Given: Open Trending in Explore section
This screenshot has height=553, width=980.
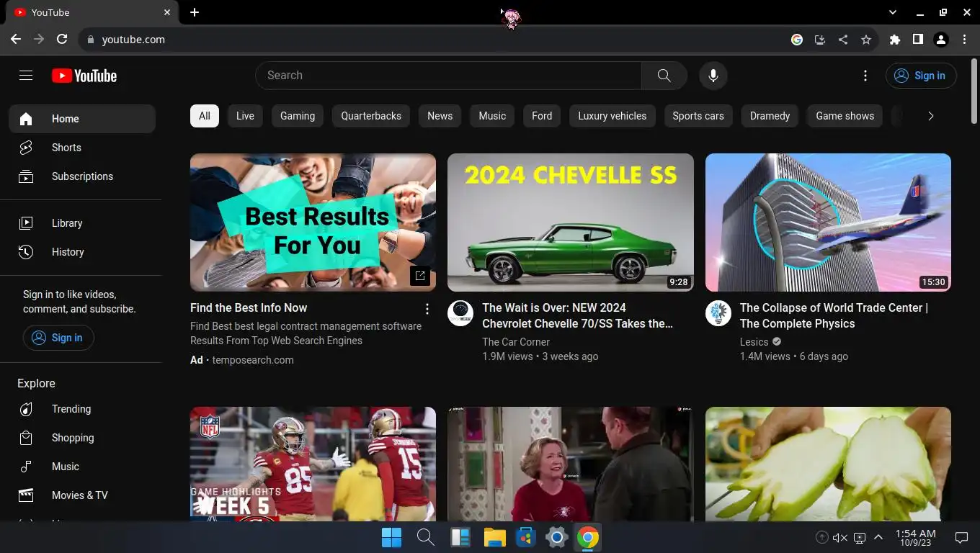Looking at the screenshot, I should click(x=82, y=409).
